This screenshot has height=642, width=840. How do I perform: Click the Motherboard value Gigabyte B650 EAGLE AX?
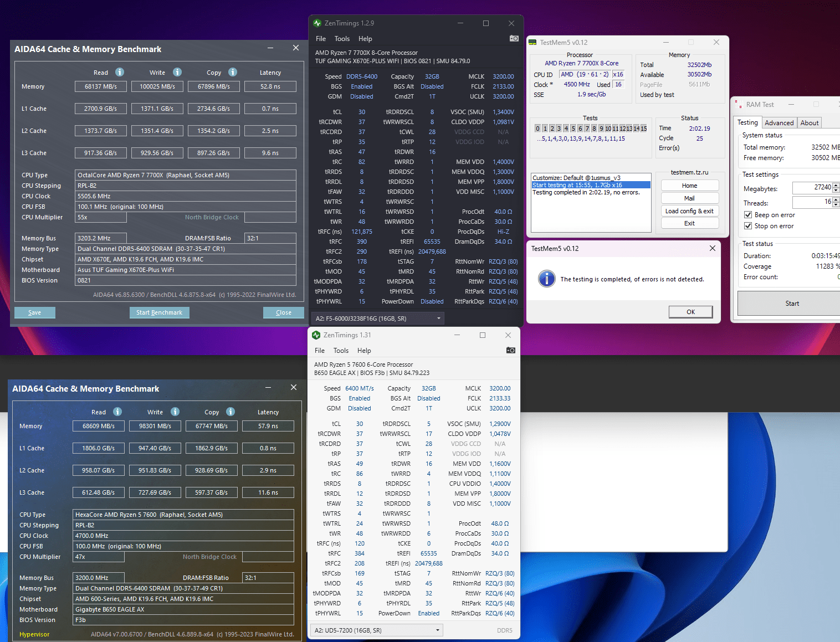pos(183,609)
